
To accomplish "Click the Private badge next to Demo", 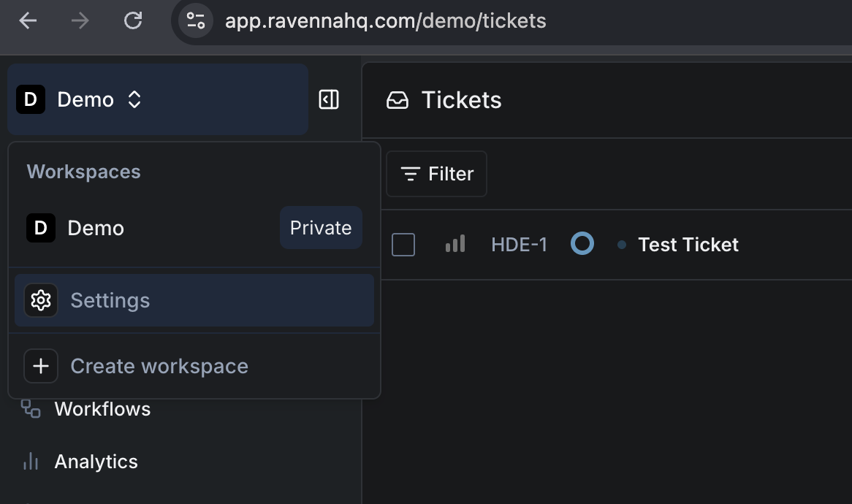I will tap(321, 228).
